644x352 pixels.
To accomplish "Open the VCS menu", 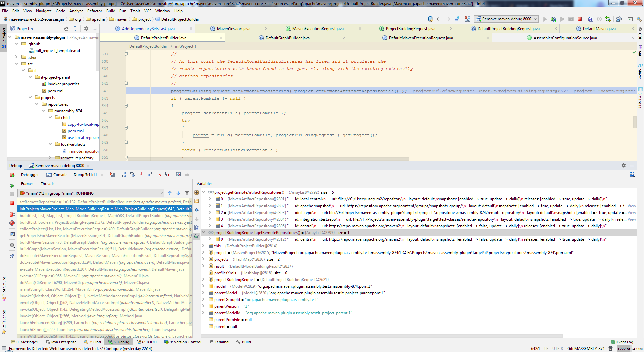I will point(148,11).
